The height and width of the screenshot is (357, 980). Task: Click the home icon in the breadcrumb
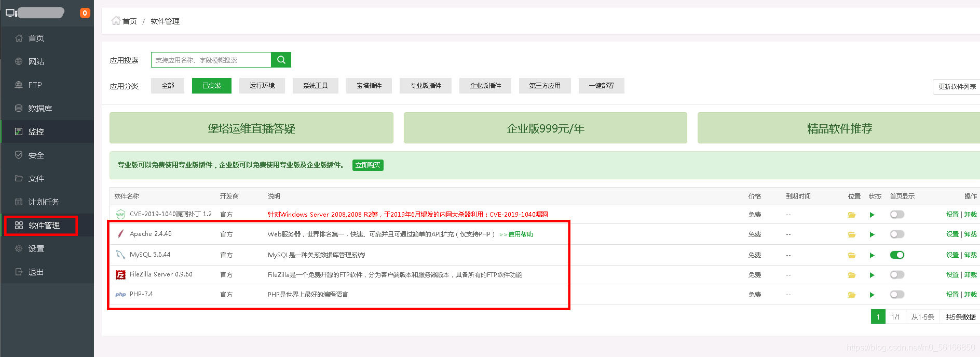pyautogui.click(x=115, y=21)
